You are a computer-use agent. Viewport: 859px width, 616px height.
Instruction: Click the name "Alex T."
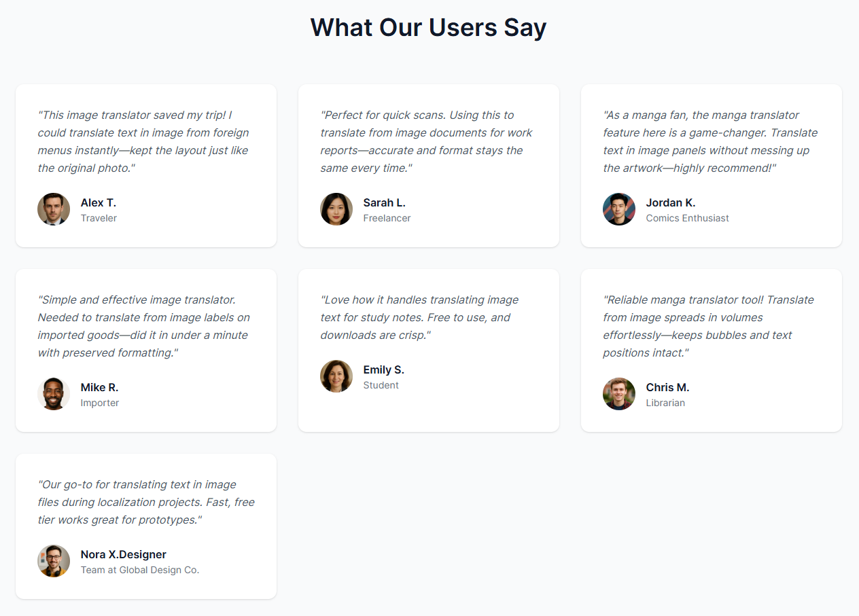(x=99, y=202)
